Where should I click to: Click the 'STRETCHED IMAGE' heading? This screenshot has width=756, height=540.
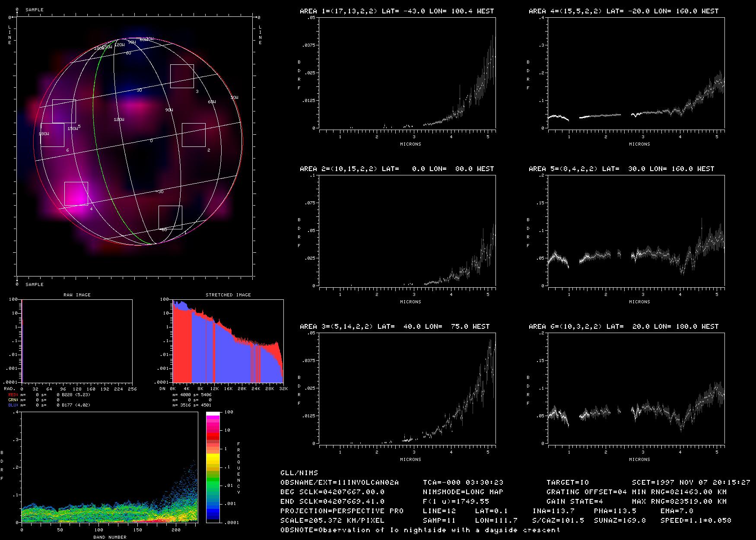pos(228,295)
